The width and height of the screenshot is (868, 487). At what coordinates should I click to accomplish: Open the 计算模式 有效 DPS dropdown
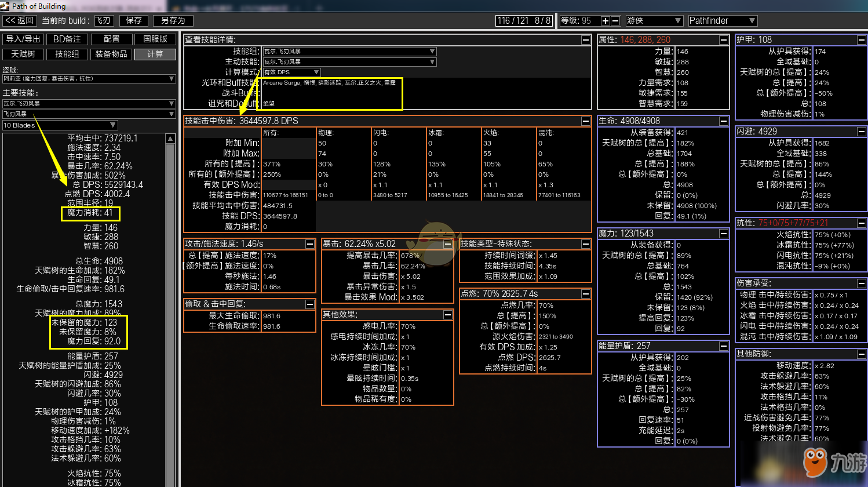(x=291, y=72)
